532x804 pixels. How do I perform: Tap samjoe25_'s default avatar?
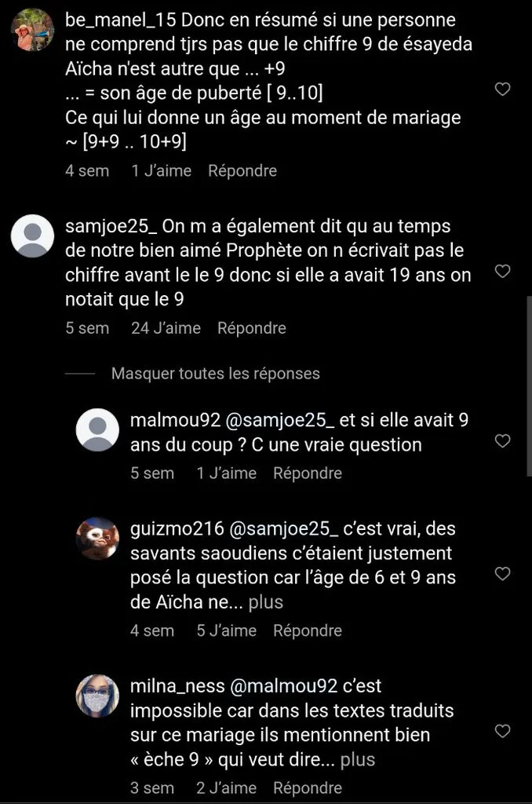tap(33, 236)
